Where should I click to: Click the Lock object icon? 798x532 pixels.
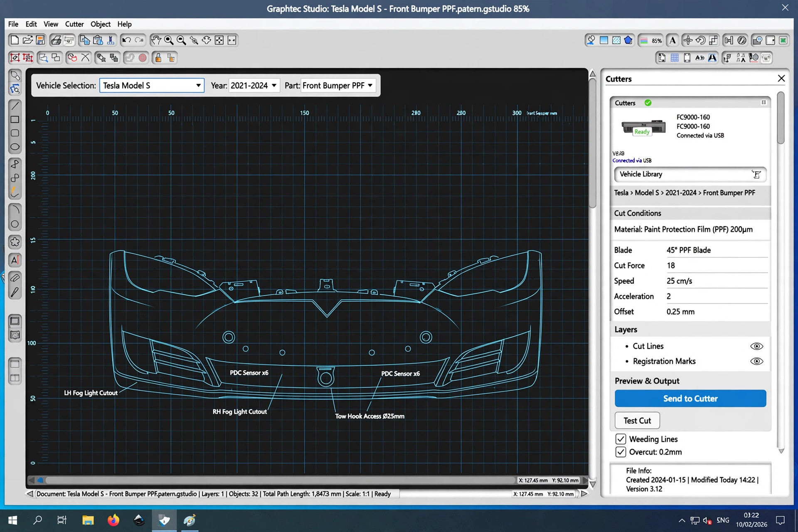(158, 58)
